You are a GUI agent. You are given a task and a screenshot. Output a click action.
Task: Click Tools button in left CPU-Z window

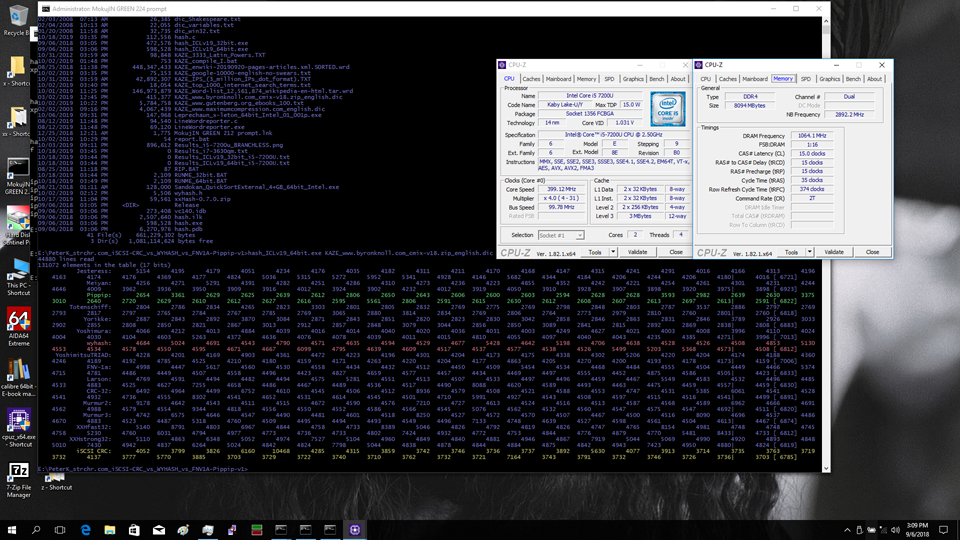[594, 252]
